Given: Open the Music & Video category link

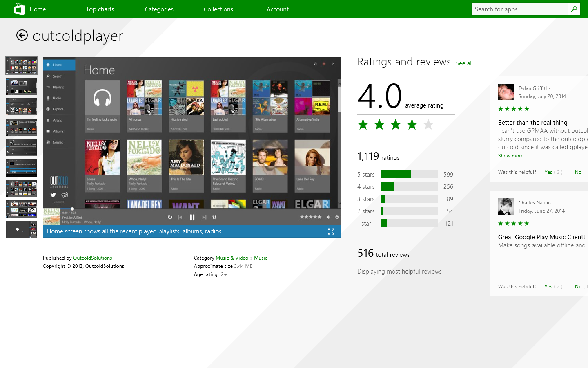Looking at the screenshot, I should pyautogui.click(x=232, y=258).
